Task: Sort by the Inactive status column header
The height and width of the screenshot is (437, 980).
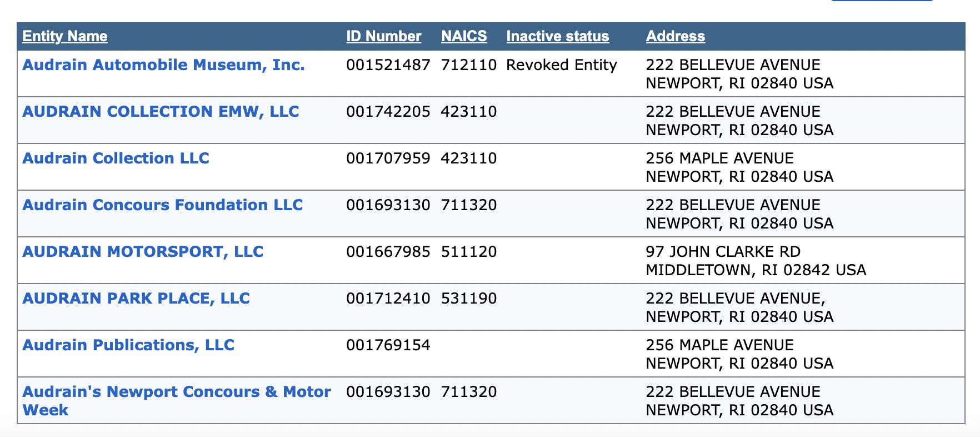Action: pyautogui.click(x=557, y=37)
